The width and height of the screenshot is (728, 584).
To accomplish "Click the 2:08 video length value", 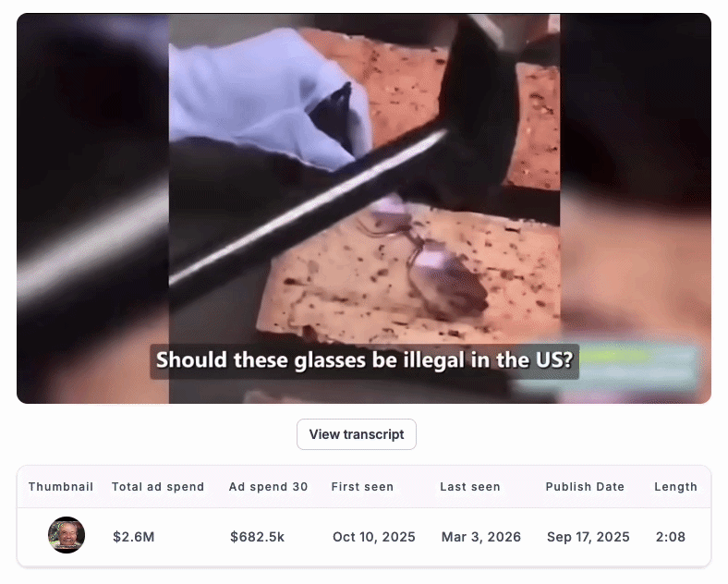I will (x=671, y=537).
